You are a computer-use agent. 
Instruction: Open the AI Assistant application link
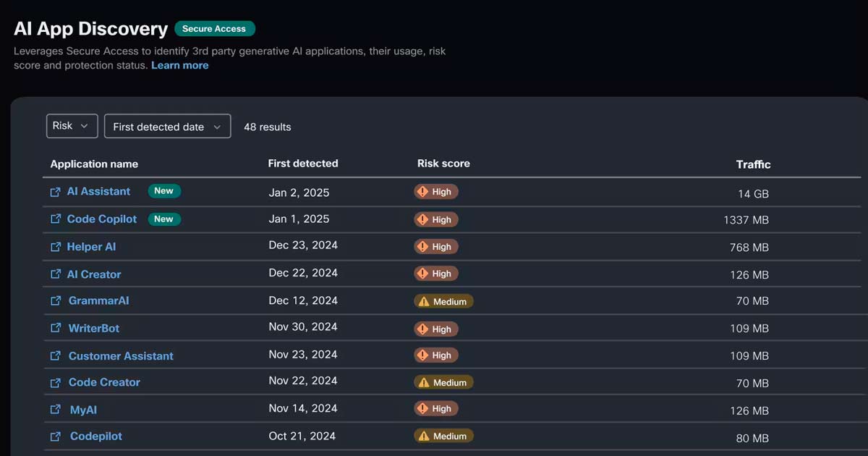pos(98,191)
